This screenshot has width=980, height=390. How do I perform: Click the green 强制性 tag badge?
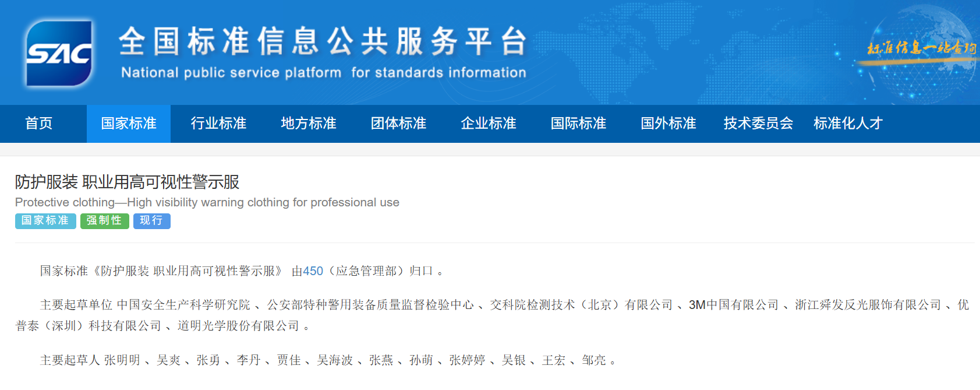(104, 221)
